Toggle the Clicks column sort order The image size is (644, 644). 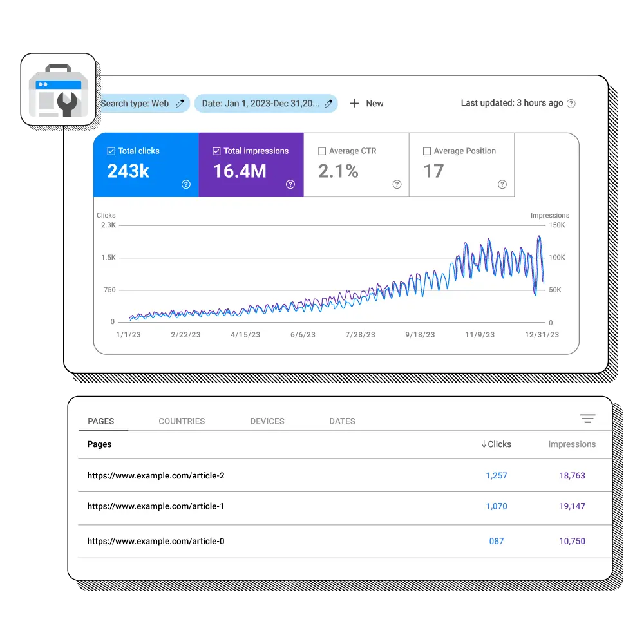tap(496, 444)
